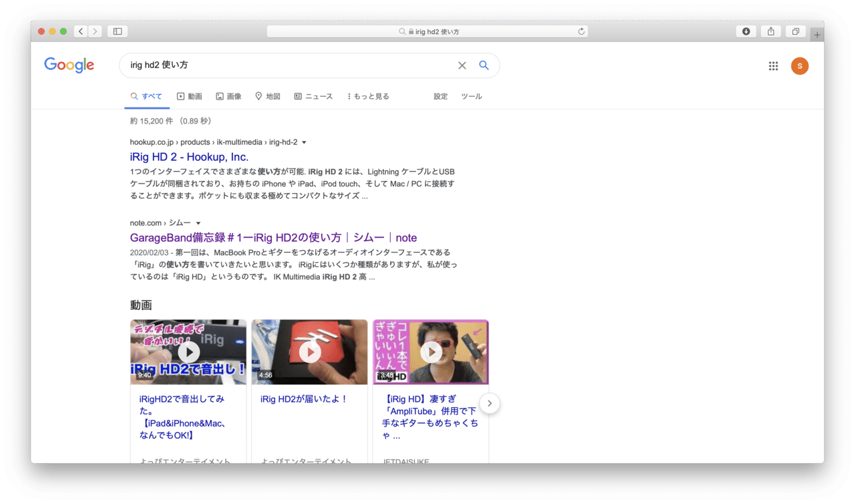Switch to the 動画 search filter
The image size is (855, 504).
pyautogui.click(x=190, y=95)
